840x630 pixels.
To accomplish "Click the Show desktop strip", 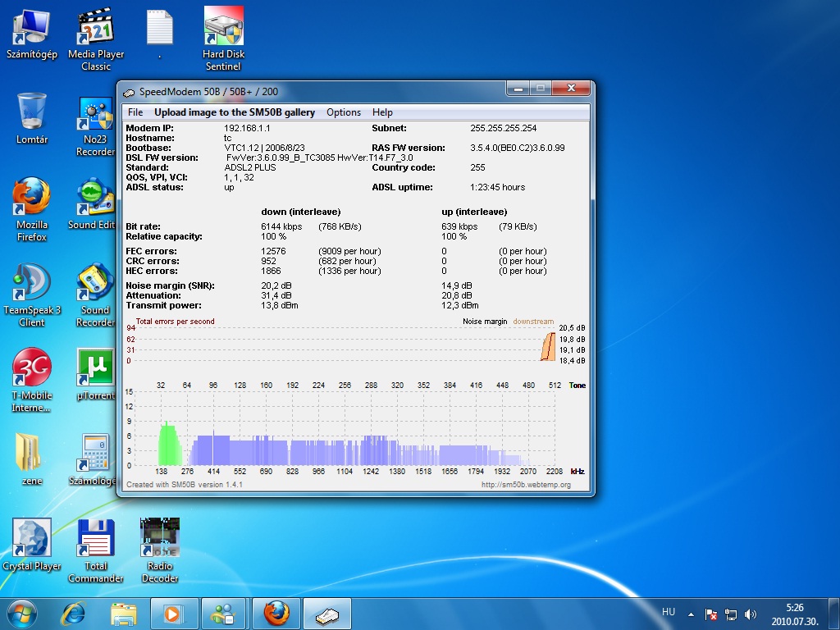I will click(834, 614).
